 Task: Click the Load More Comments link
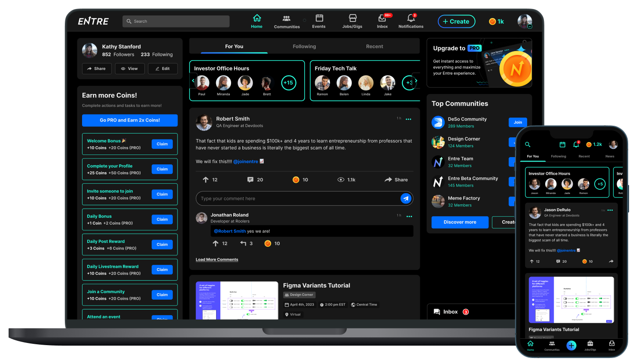pos(217,260)
